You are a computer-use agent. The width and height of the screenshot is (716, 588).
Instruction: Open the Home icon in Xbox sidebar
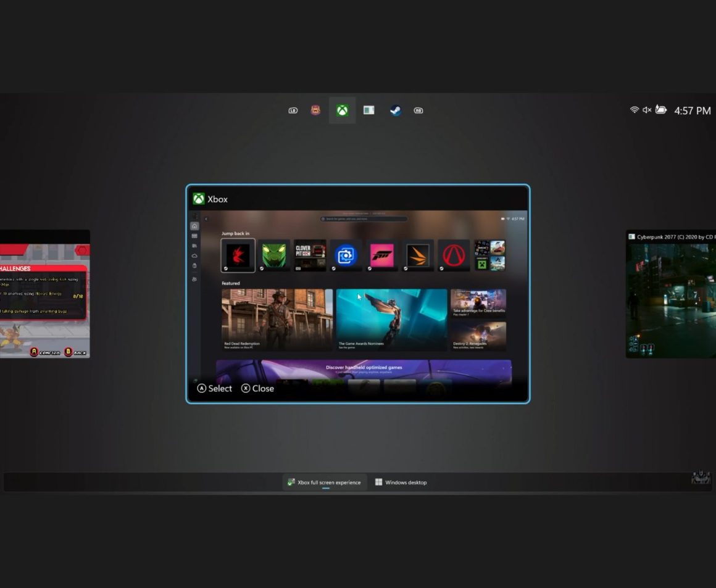click(x=194, y=226)
